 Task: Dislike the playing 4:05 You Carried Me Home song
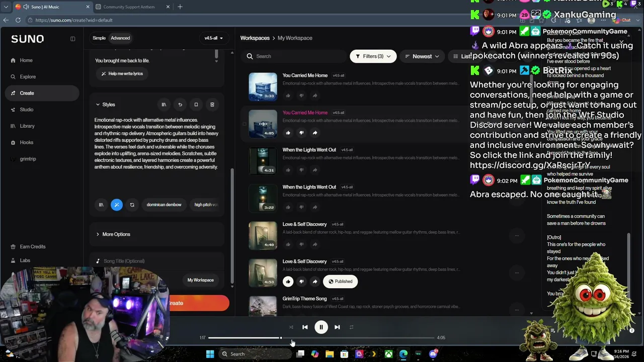[301, 133]
